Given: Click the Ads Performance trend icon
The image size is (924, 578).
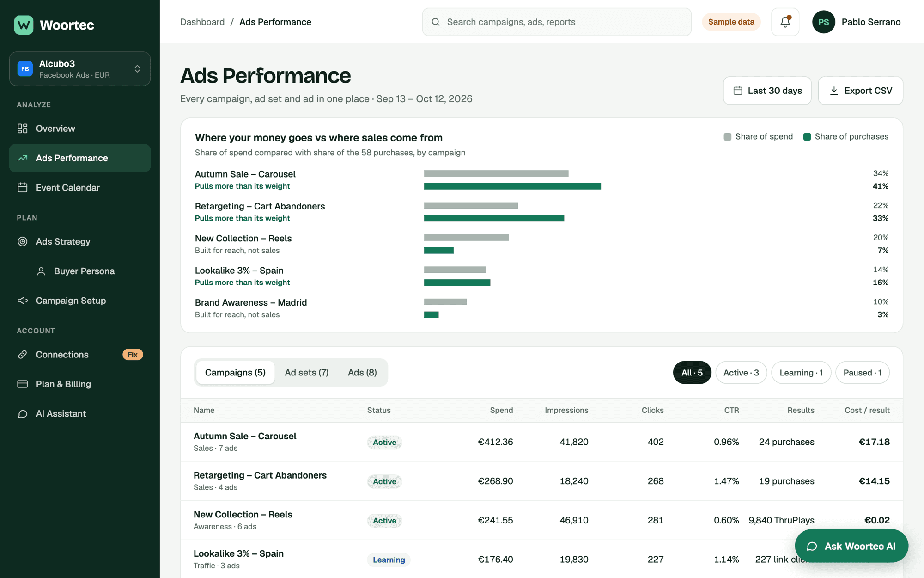Looking at the screenshot, I should tap(23, 158).
